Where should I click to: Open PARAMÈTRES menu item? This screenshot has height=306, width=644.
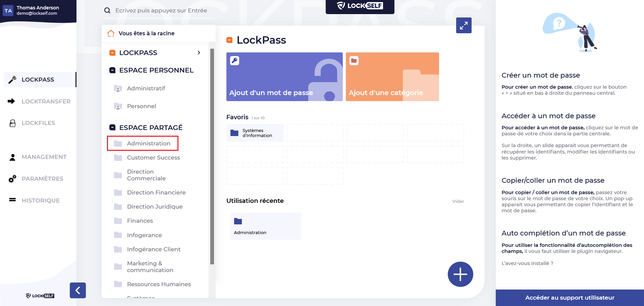coord(42,179)
